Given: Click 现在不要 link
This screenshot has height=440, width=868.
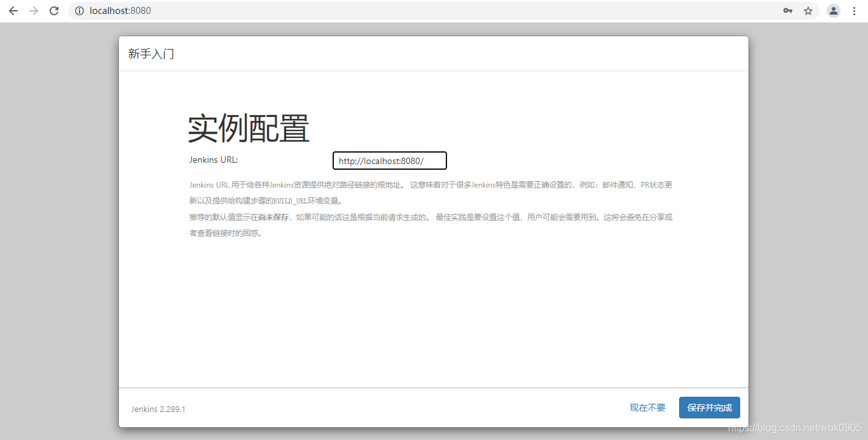Looking at the screenshot, I should tap(648, 408).
